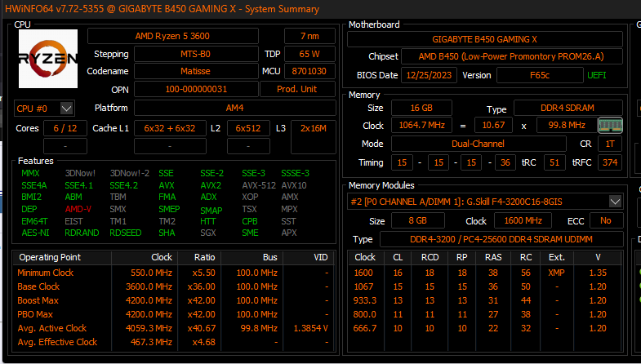Click the dropdown arrow beside G.Skill module
Viewport: 641px width, 364px height.
tap(615, 201)
